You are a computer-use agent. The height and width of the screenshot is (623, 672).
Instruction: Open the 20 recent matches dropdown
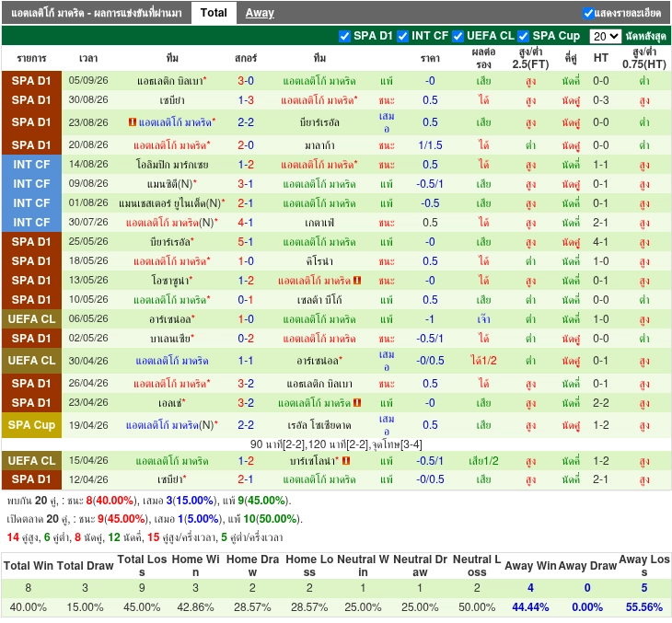point(605,37)
